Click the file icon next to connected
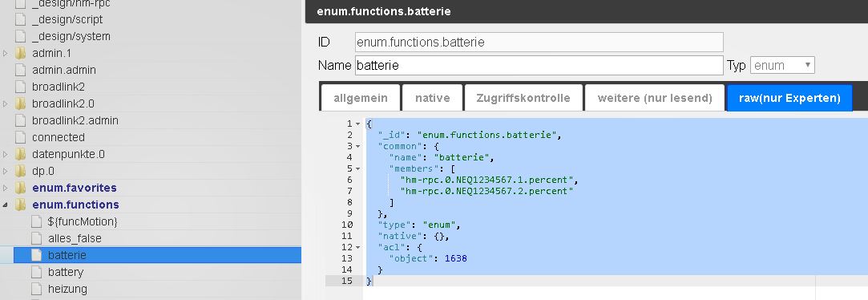The image size is (868, 300). point(21,137)
